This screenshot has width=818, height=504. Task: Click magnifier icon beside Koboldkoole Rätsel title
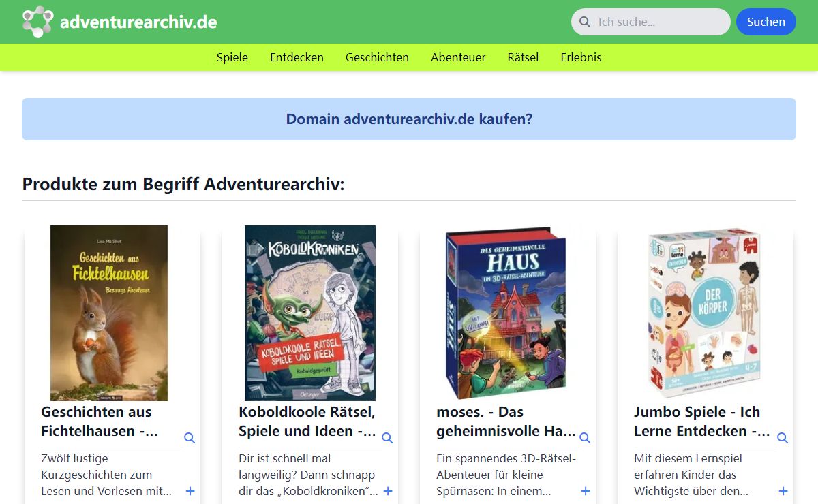[x=387, y=438]
